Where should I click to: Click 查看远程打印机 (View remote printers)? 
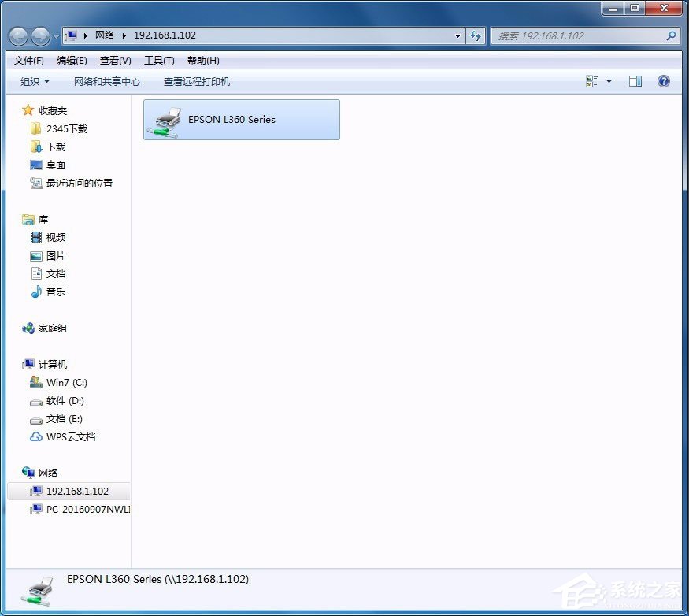coord(198,81)
